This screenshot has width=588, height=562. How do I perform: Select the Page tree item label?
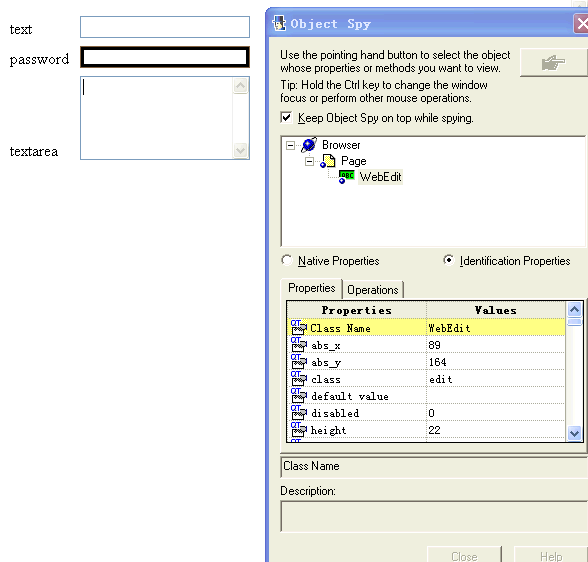pos(353,161)
